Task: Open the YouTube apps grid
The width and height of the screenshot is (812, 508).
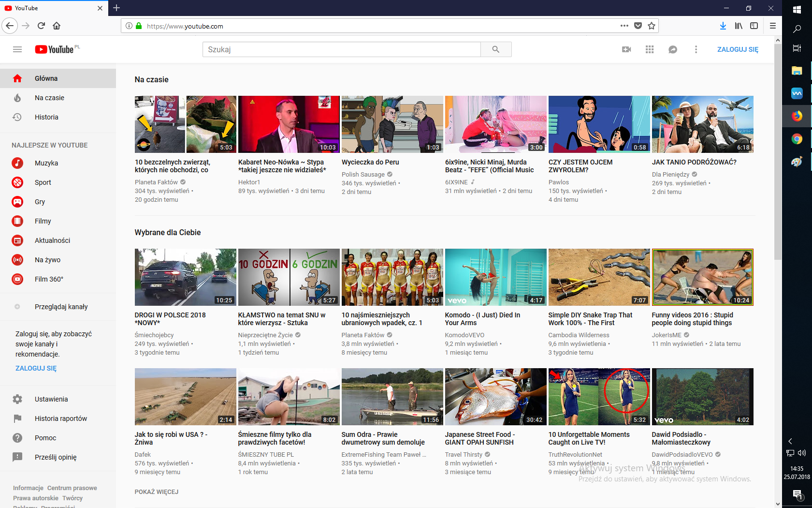Action: (650, 49)
